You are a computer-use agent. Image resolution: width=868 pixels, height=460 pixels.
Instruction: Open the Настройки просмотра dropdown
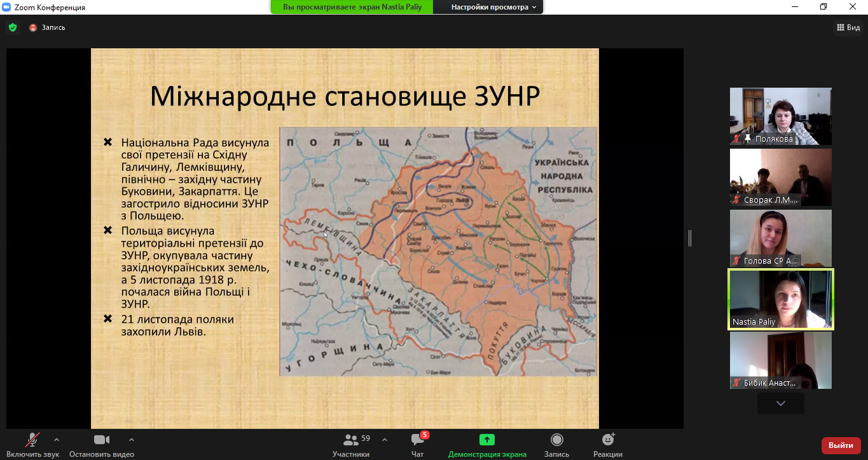point(493,7)
